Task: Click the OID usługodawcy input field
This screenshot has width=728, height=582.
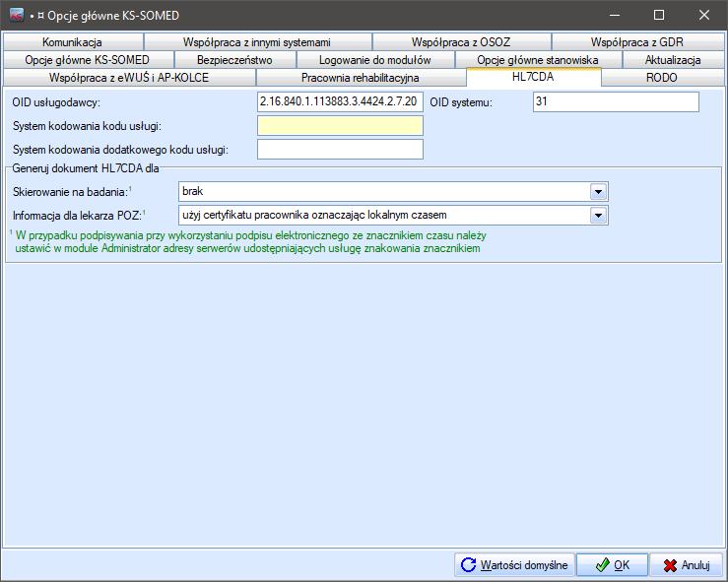Action: click(x=340, y=101)
